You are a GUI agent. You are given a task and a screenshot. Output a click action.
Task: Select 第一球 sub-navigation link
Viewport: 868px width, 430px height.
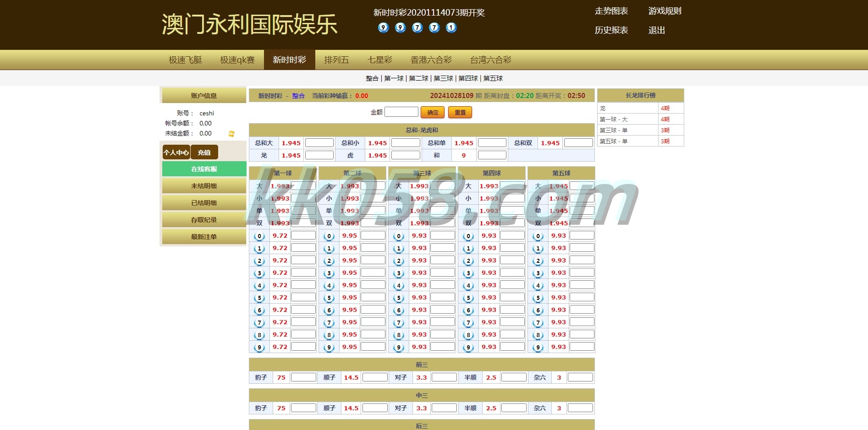point(394,78)
